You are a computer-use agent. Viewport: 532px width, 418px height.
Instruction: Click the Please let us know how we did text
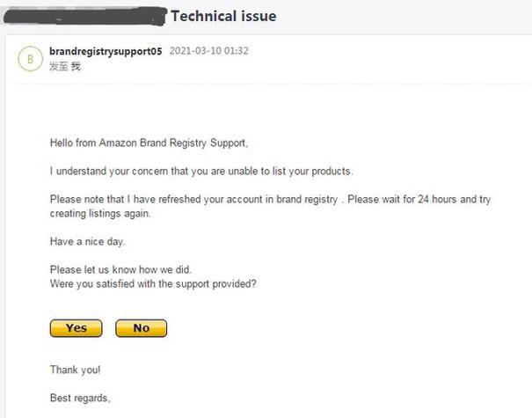click(120, 269)
